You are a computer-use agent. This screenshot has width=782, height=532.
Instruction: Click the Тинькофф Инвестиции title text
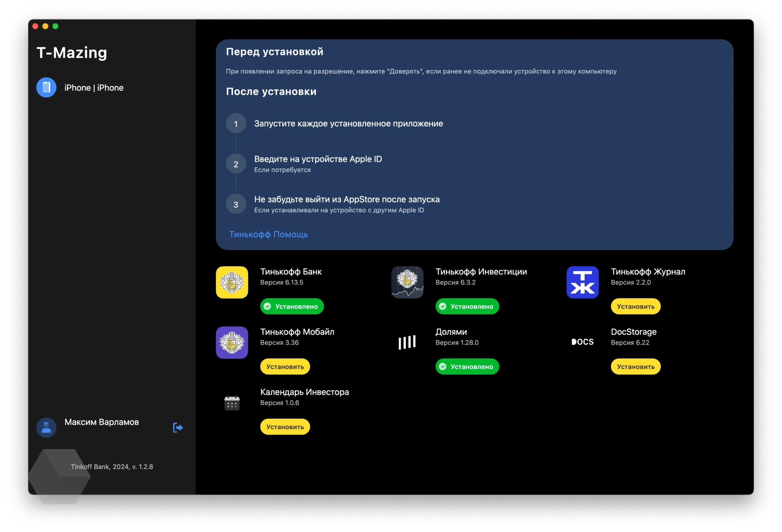tap(481, 272)
